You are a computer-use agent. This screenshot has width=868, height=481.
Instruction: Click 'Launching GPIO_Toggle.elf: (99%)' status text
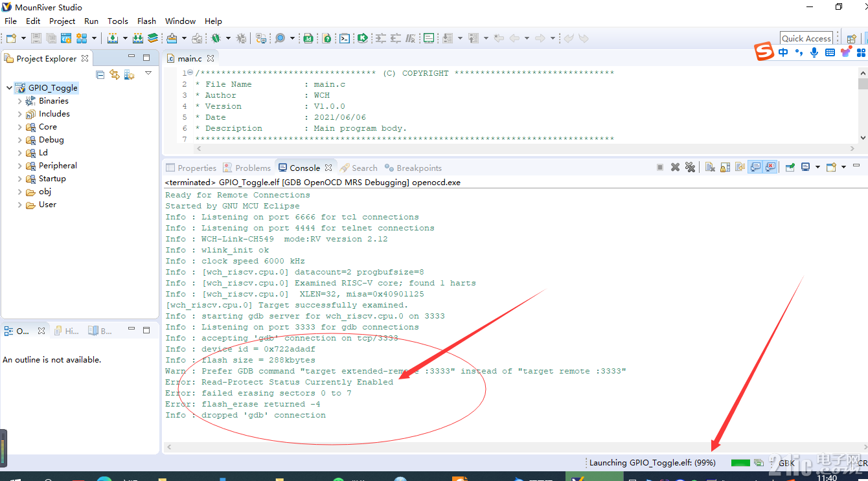[x=652, y=463]
